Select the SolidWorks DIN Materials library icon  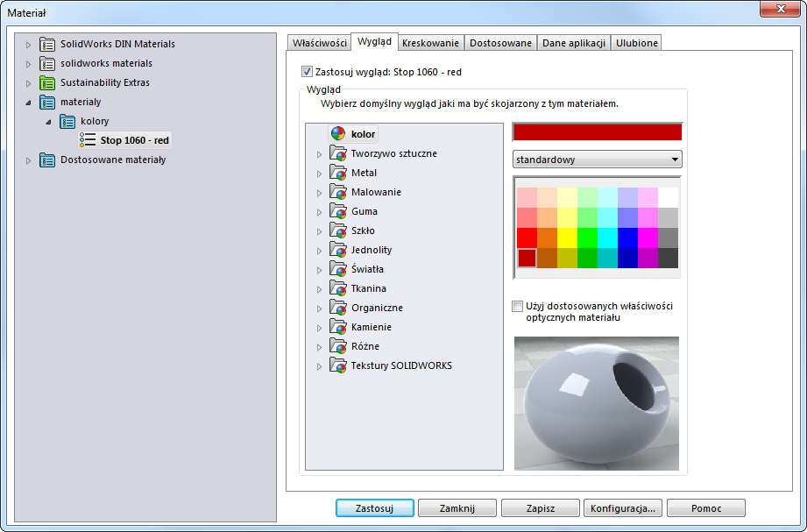[47, 44]
